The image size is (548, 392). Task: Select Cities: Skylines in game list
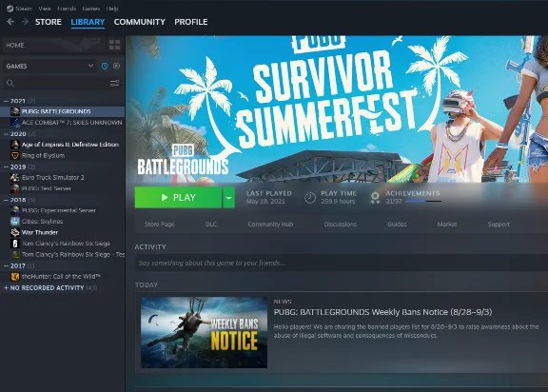point(62,221)
